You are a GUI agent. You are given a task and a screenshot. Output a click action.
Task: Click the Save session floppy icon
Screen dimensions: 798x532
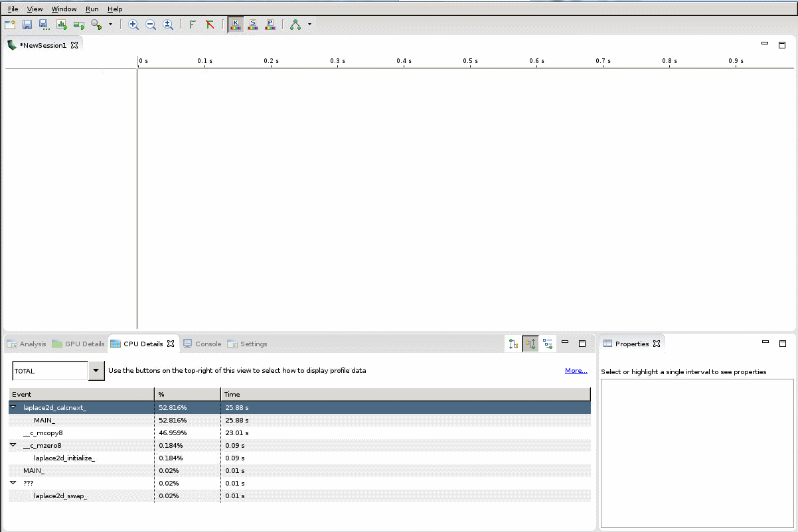(27, 25)
